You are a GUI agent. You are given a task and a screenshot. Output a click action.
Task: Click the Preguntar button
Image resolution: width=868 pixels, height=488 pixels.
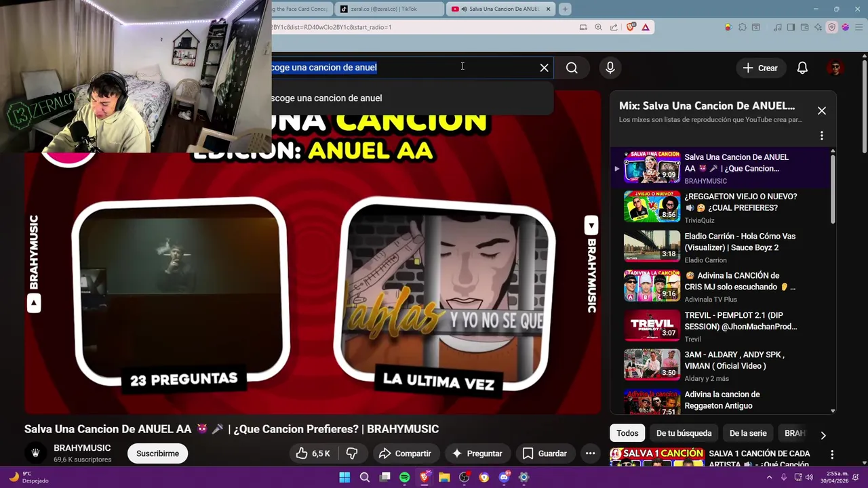[x=477, y=453]
